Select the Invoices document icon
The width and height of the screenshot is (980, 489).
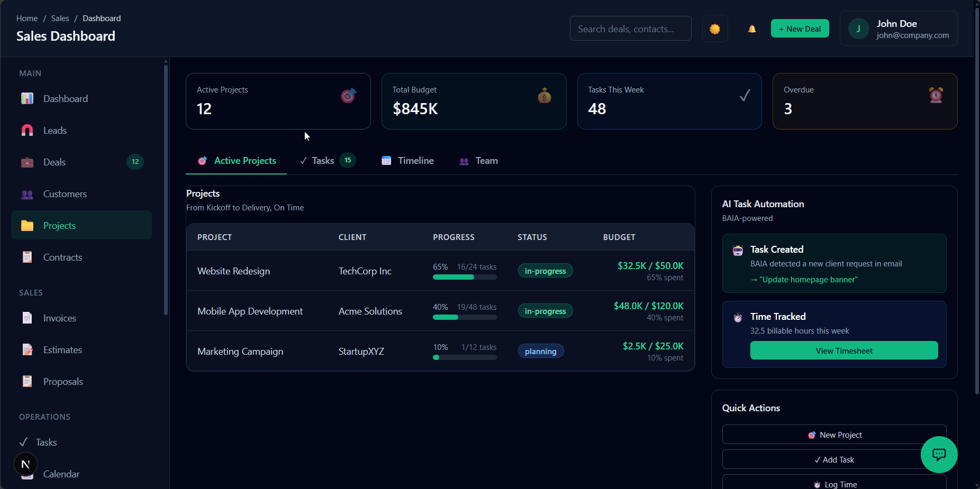27,318
